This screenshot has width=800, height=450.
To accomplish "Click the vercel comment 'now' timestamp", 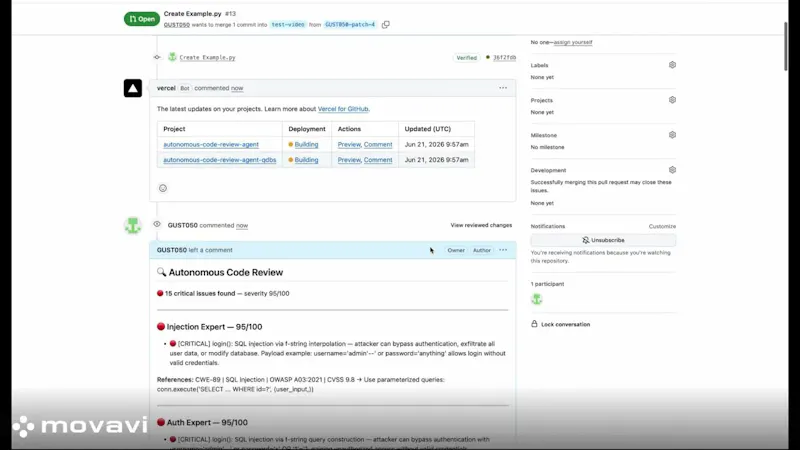I will point(237,88).
